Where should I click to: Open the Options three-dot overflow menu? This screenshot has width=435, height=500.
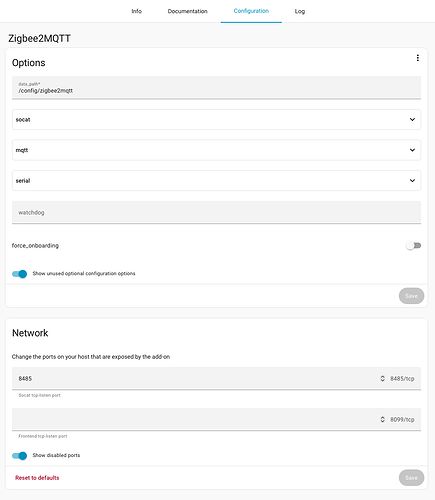(417, 58)
